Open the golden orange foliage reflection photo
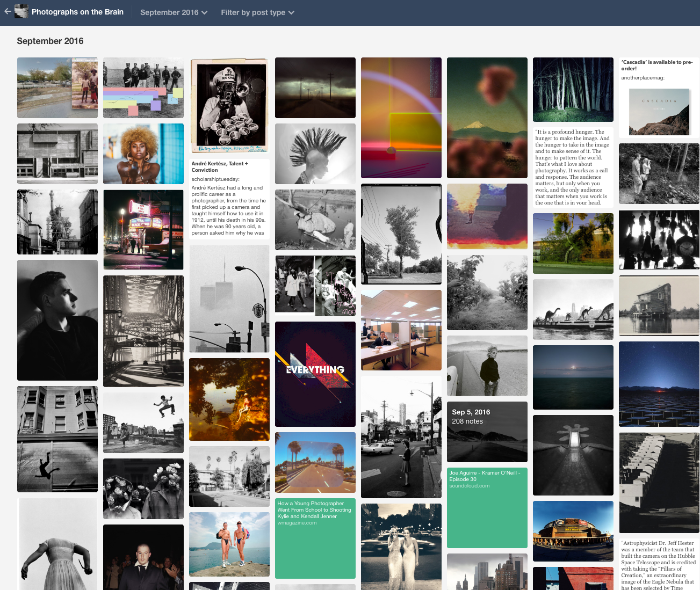This screenshot has height=590, width=700. [229, 399]
